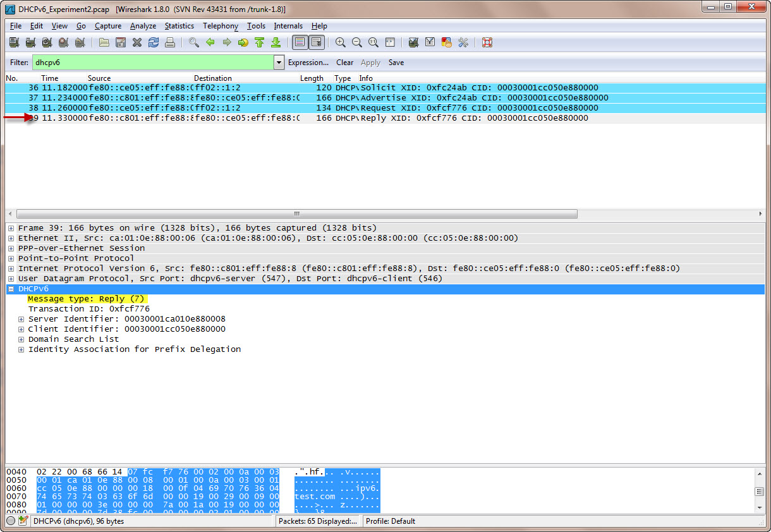Click the Print packets icon
The height and width of the screenshot is (532, 771).
[x=169, y=42]
